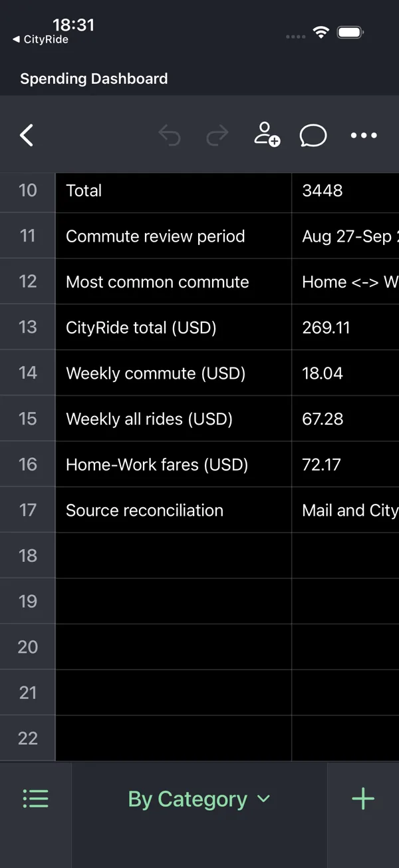This screenshot has width=399, height=868.
Task: Select row header 11
Action: (x=28, y=236)
